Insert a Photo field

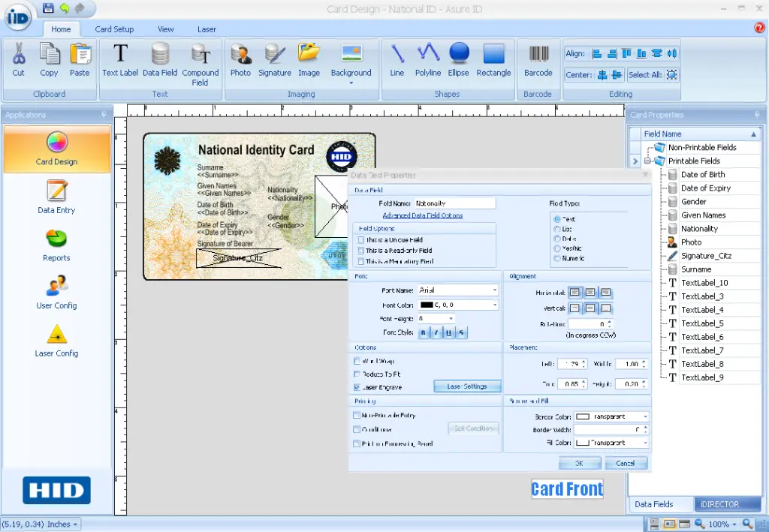240,60
